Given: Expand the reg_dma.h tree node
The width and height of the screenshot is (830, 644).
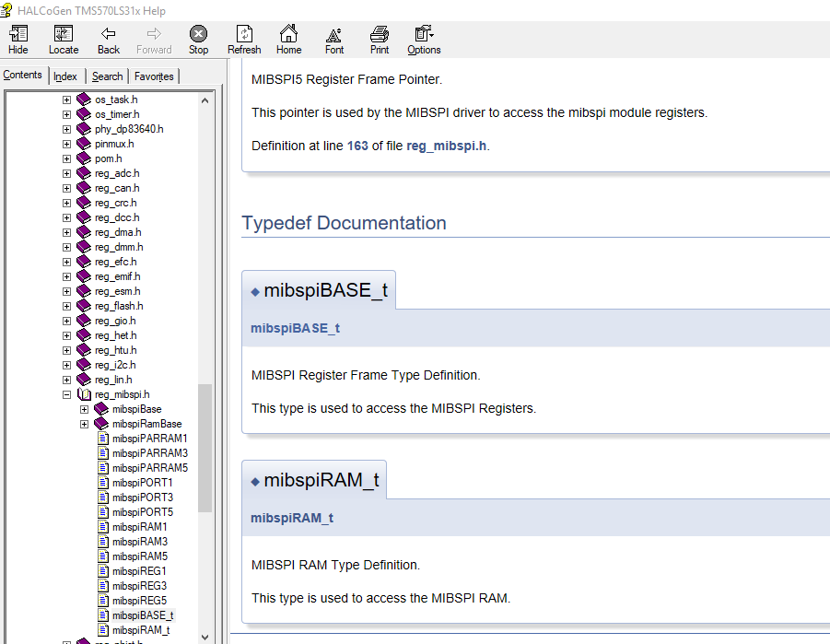Looking at the screenshot, I should [x=66, y=232].
